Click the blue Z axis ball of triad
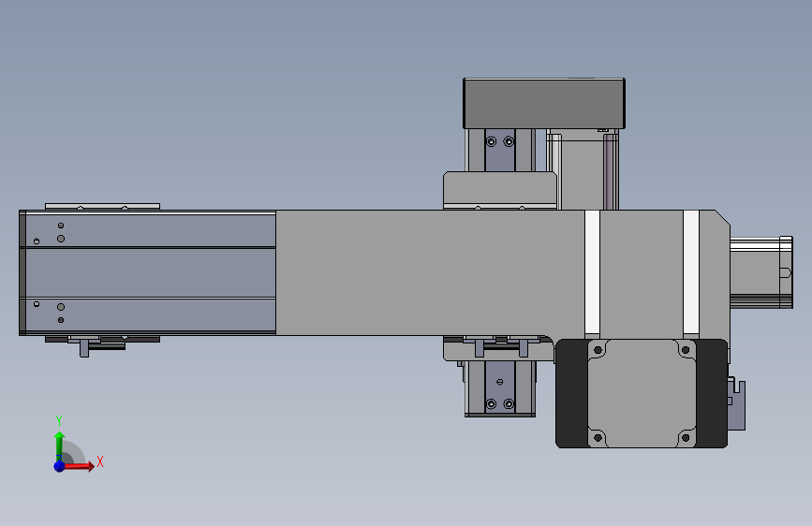 pyautogui.click(x=59, y=466)
